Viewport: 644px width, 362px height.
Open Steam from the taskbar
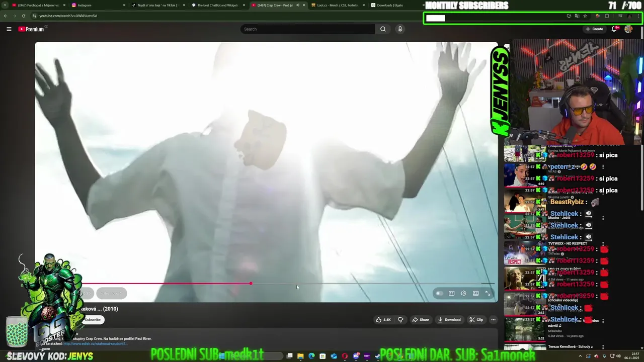[x=377, y=356]
